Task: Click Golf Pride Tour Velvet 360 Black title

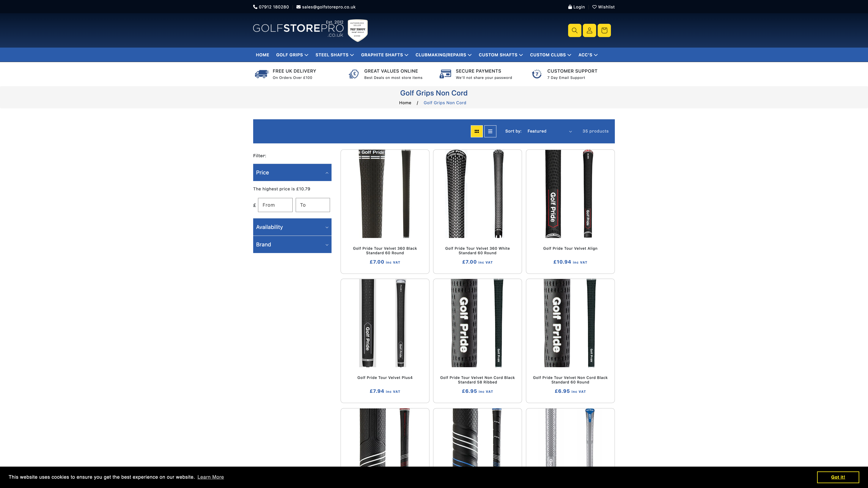Action: (x=385, y=251)
